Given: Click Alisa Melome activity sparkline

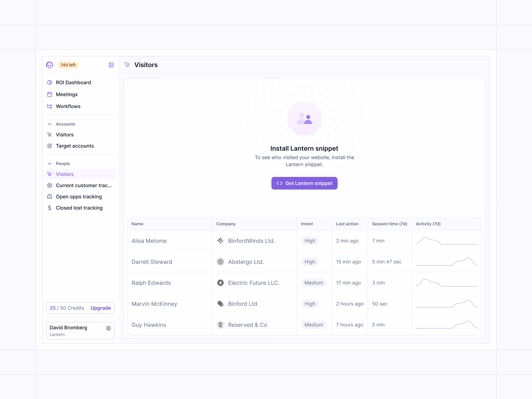Looking at the screenshot, I should pyautogui.click(x=446, y=241).
